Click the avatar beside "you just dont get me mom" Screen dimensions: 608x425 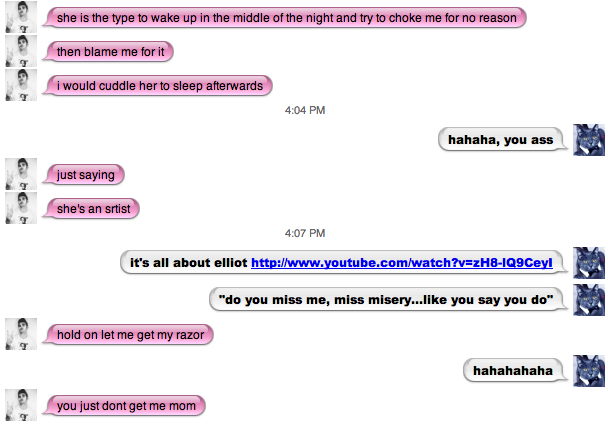tap(21, 405)
